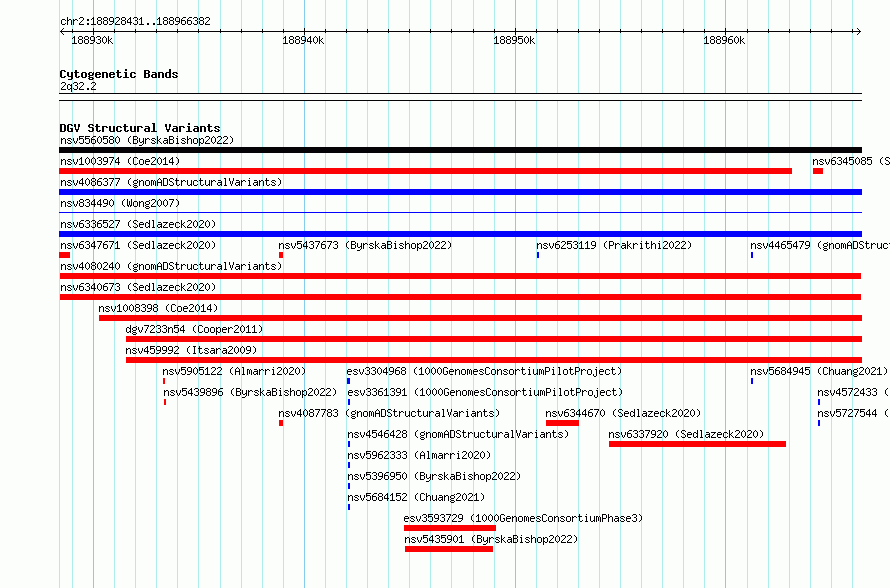
Task: Click the nsv1008398 (Coe2014) label
Action: tap(158, 308)
